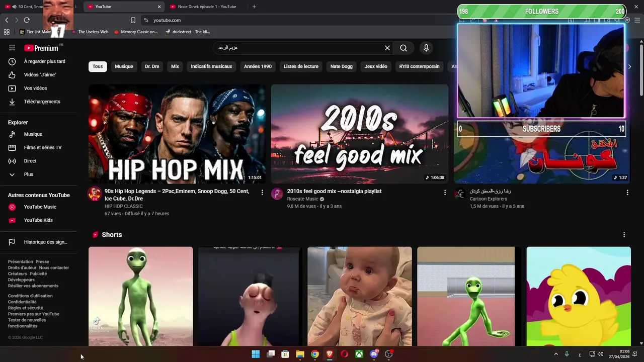This screenshot has width=644, height=362.
Task: Open Xbox app from taskbar
Action: pos(359,354)
